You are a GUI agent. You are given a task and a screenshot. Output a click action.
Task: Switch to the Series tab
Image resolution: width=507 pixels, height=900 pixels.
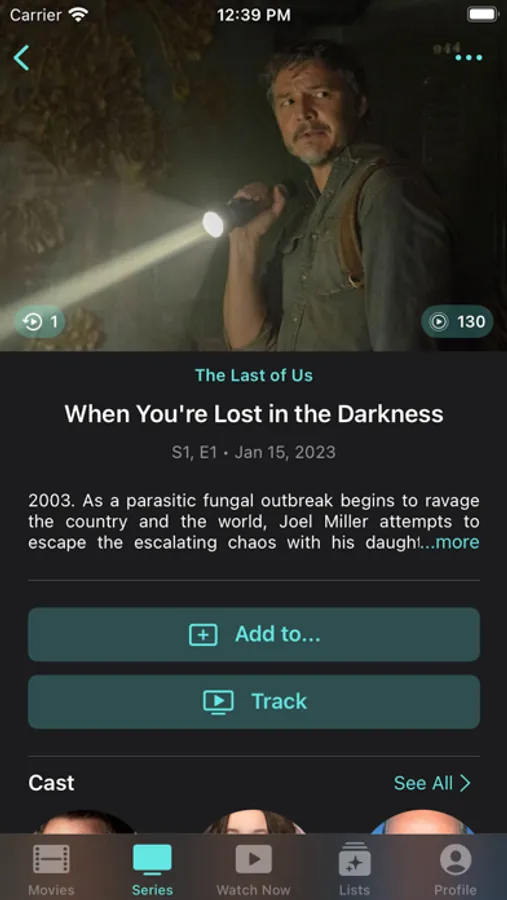(x=152, y=870)
